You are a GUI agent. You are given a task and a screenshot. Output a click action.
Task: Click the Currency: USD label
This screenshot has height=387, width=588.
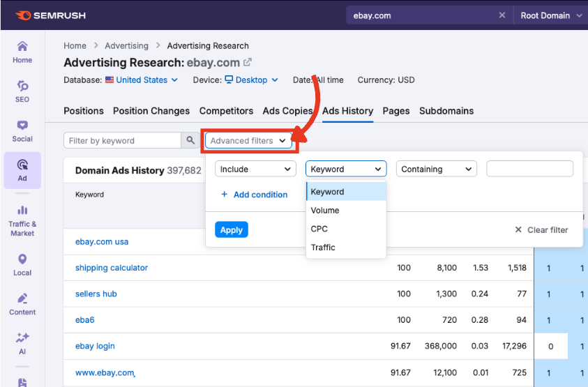pyautogui.click(x=386, y=80)
